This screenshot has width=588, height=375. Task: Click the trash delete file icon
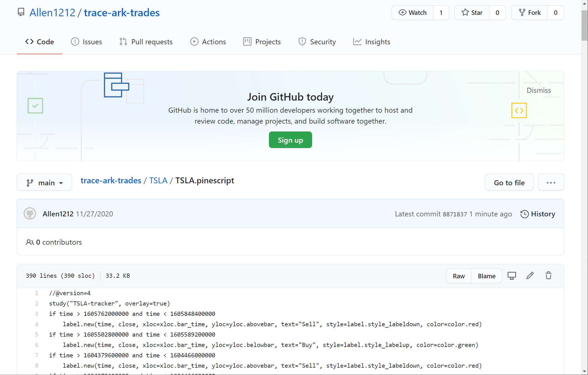click(x=548, y=276)
